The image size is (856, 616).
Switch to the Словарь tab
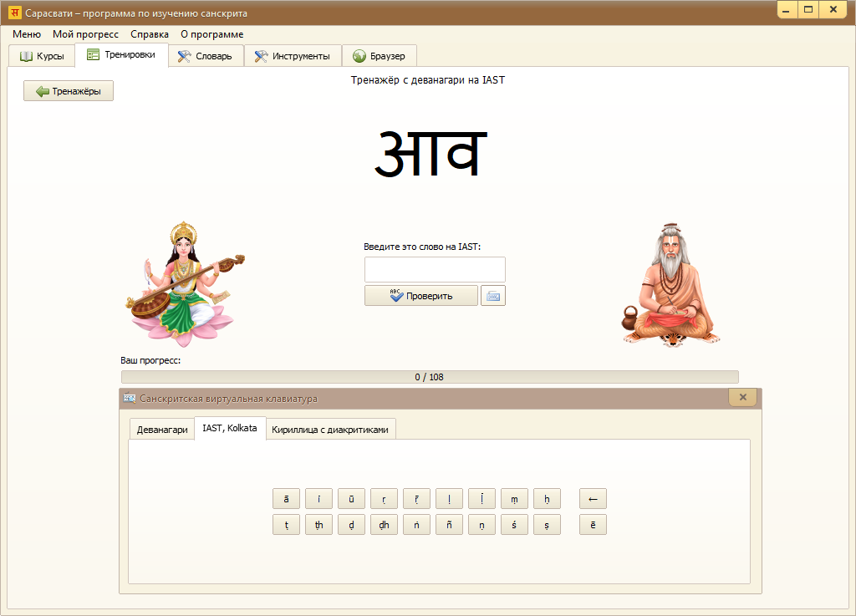pos(206,56)
